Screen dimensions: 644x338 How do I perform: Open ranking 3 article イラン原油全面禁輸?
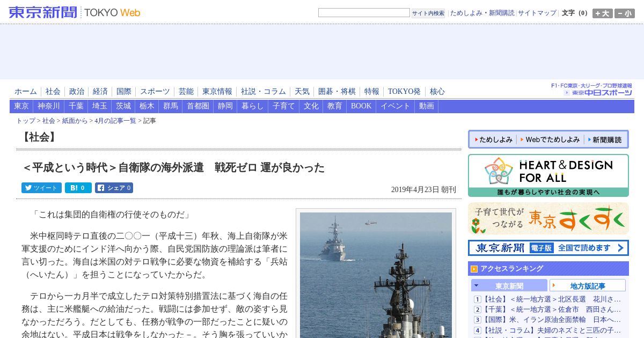[552, 320]
